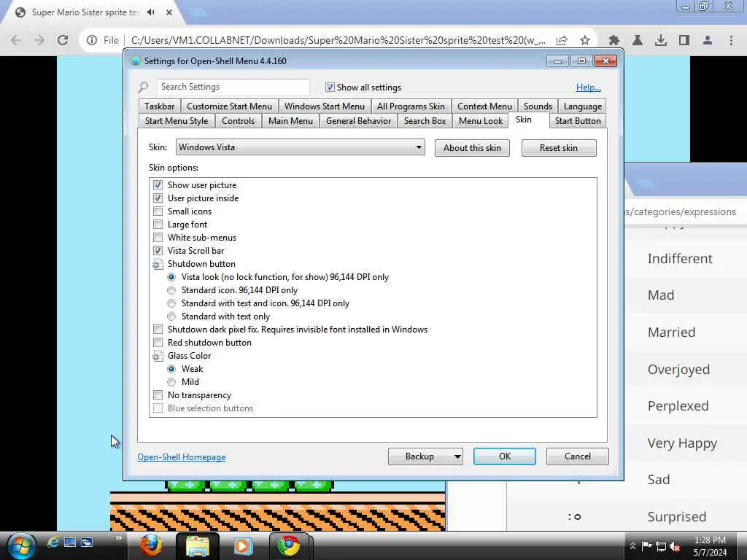Click Chrome back arrow
The width and height of the screenshot is (747, 560).
pos(16,41)
